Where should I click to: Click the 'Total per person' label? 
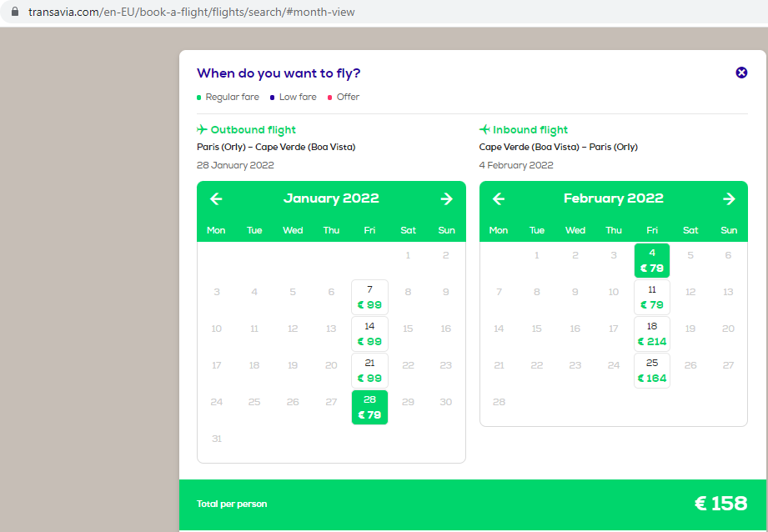232,504
